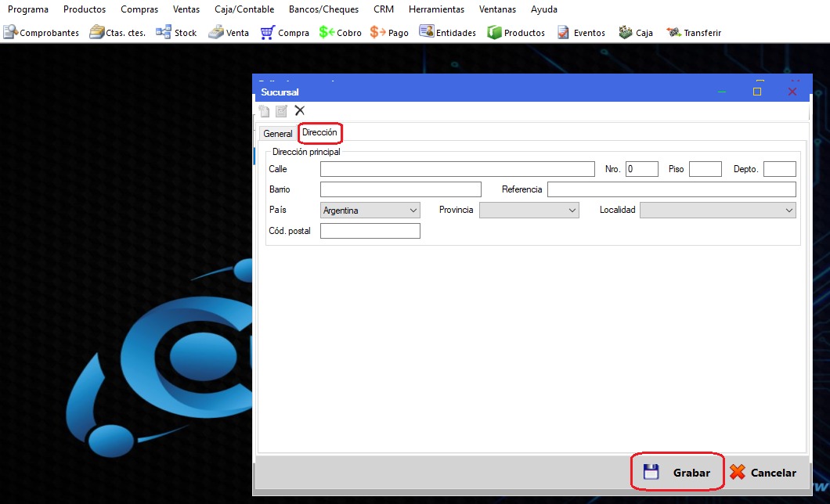This screenshot has height=504, width=830.
Task: Open the Productos menu in menu bar
Action: pyautogui.click(x=85, y=9)
